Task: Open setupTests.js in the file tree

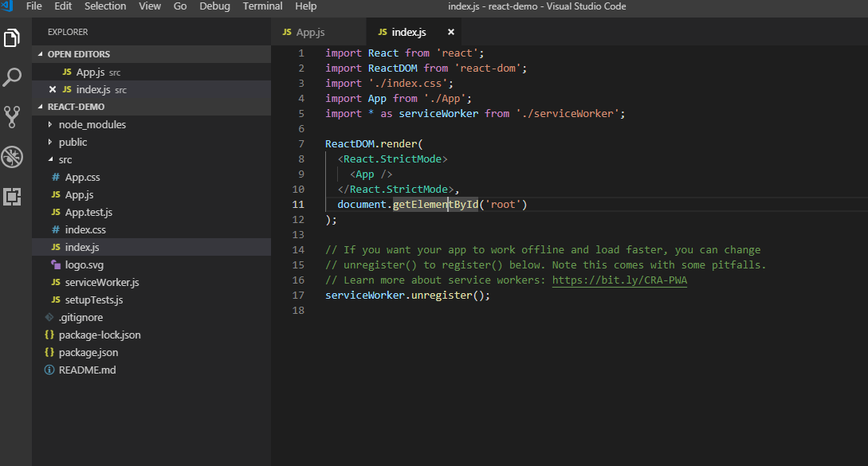Action: click(151, 300)
